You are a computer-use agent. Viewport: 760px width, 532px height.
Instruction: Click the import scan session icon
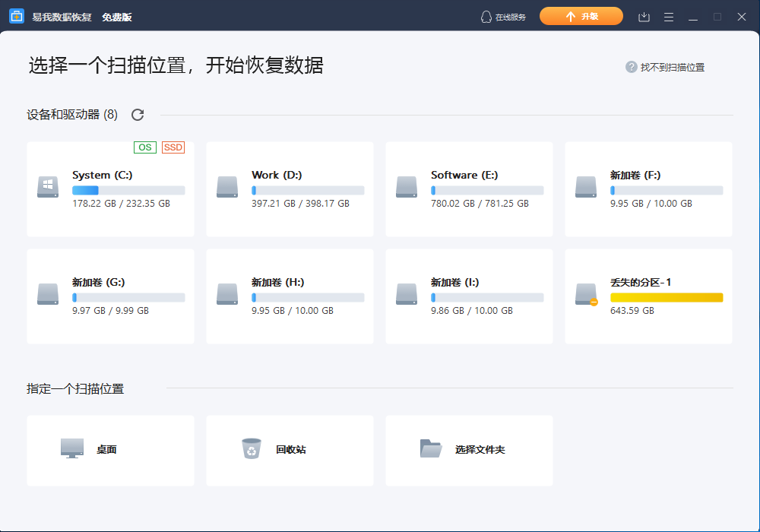pyautogui.click(x=644, y=17)
